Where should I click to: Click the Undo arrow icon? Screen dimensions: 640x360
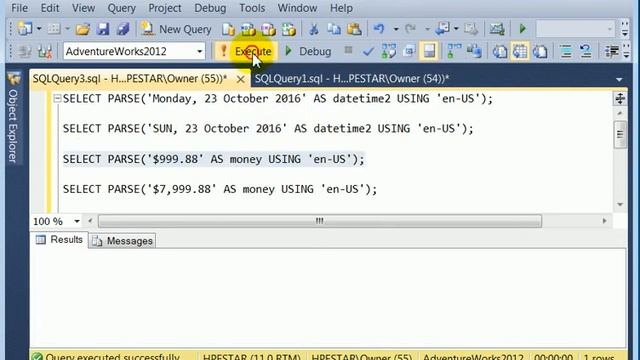(379, 29)
